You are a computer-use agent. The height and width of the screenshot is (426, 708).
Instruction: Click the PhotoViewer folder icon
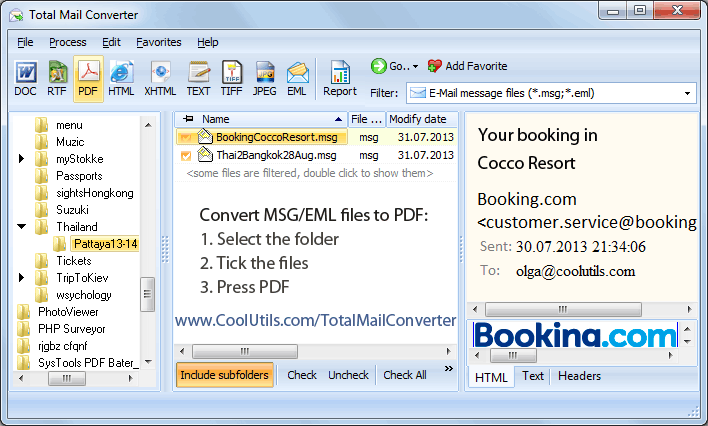(23, 312)
